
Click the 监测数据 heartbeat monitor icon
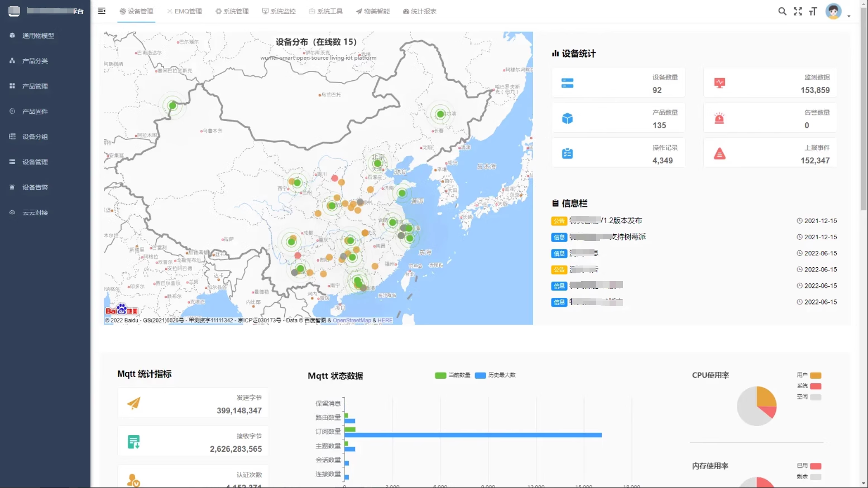click(720, 83)
